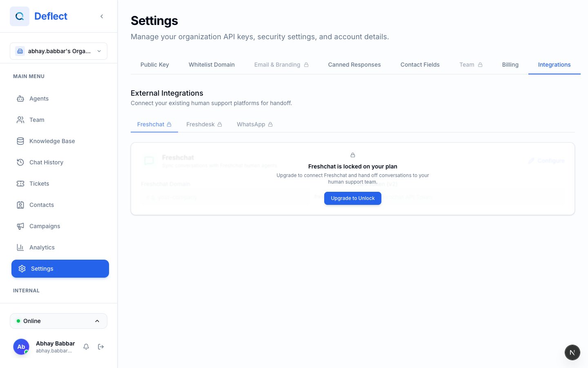Open Campaigns page

pyautogui.click(x=60, y=226)
